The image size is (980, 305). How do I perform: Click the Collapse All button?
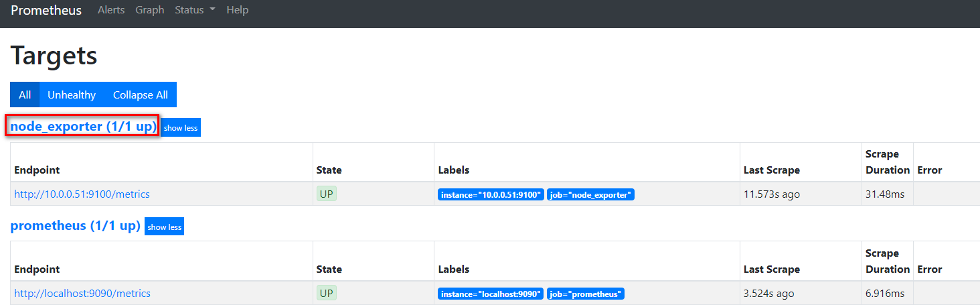click(141, 95)
